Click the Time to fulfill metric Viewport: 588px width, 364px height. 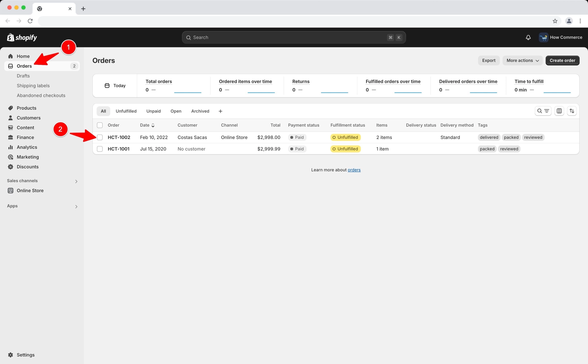(542, 86)
